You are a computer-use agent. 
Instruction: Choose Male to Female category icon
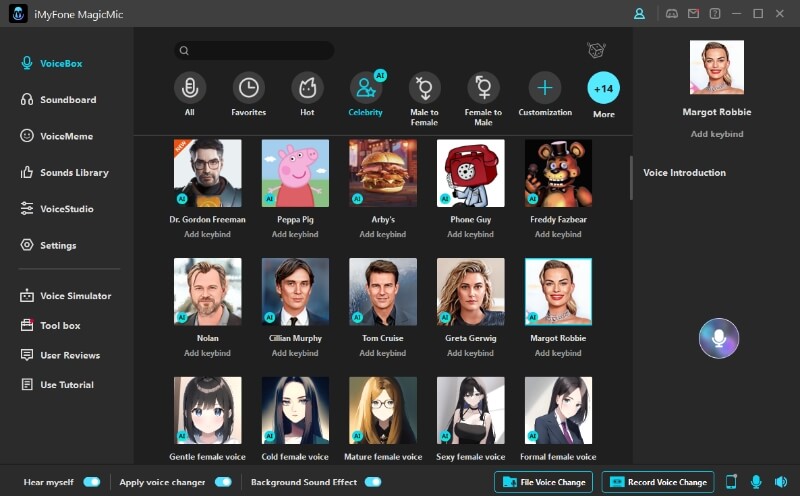pos(424,88)
